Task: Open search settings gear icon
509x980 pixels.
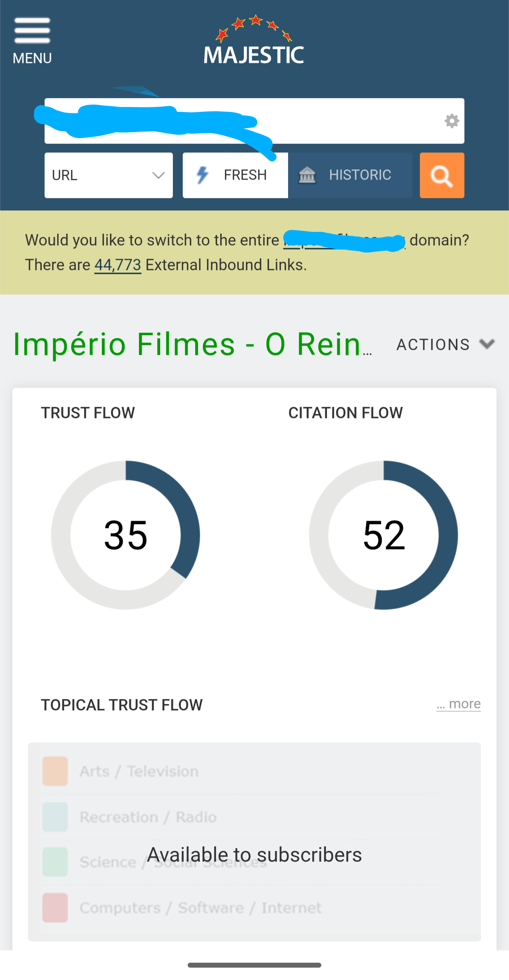Action: (451, 121)
